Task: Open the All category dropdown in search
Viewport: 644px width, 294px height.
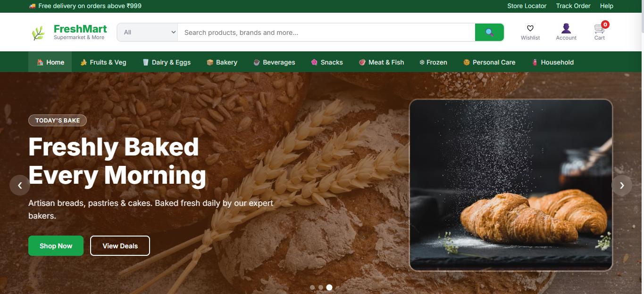Action: pyautogui.click(x=147, y=33)
